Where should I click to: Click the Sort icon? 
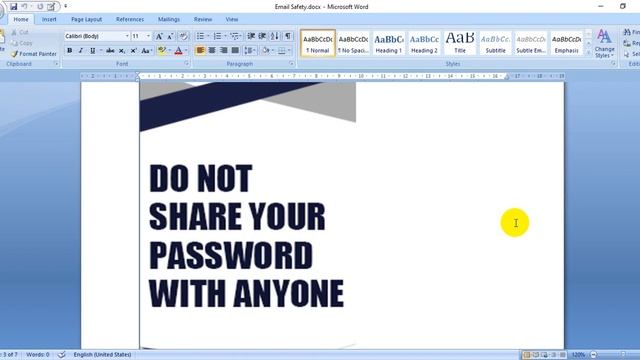click(275, 36)
